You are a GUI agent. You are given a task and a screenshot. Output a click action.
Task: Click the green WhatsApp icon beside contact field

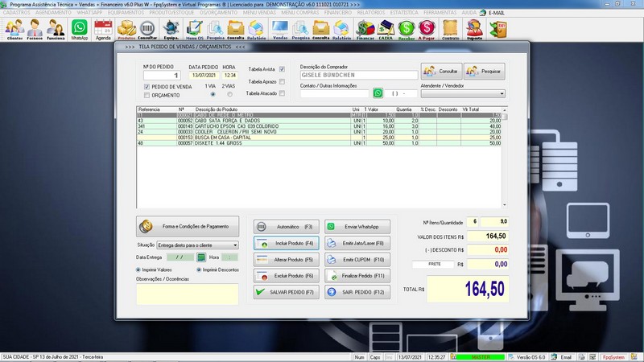378,93
